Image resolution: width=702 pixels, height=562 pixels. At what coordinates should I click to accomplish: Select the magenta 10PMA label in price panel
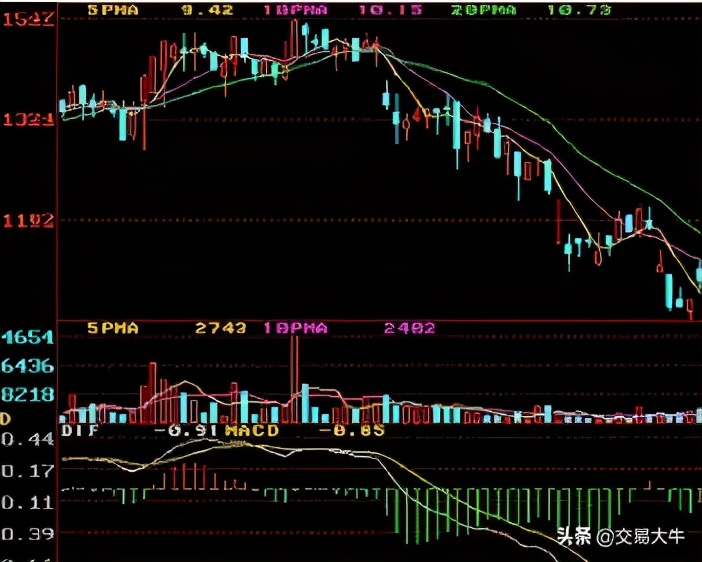[294, 10]
